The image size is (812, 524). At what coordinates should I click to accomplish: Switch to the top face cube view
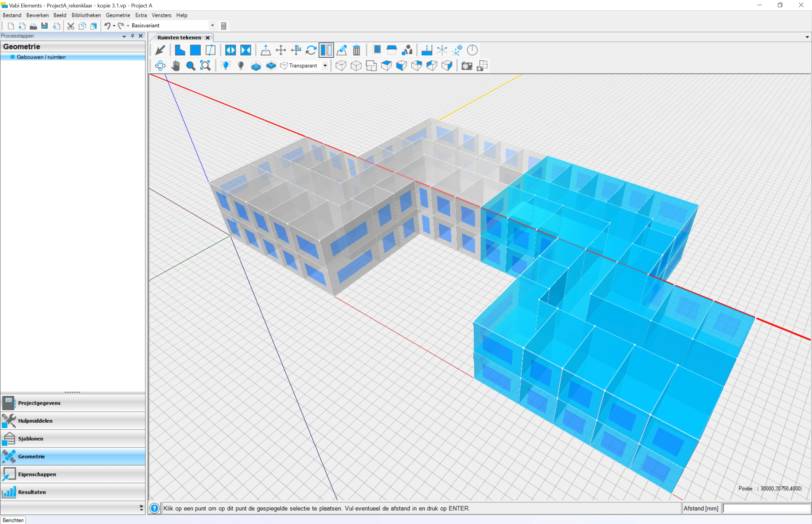coord(386,66)
